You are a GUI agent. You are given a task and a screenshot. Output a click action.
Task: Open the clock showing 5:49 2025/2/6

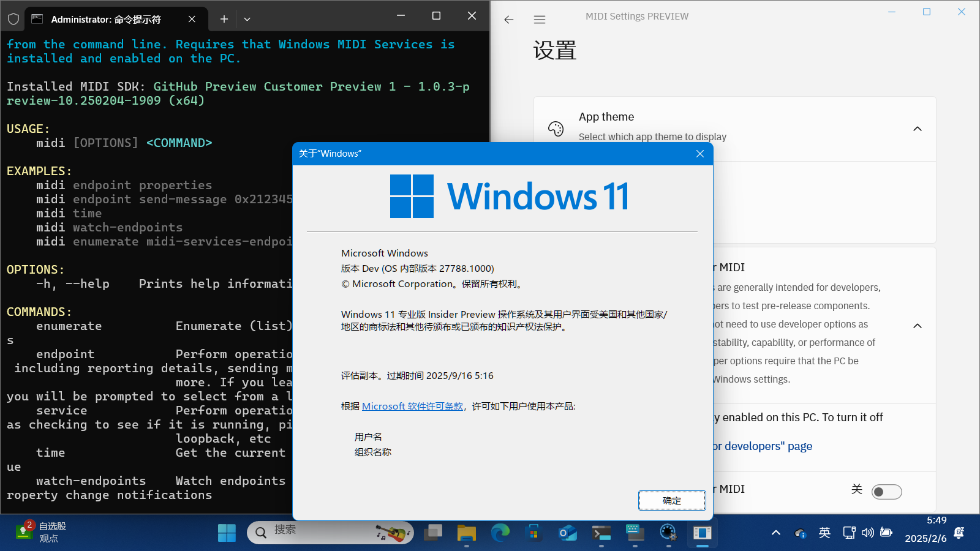click(x=925, y=530)
